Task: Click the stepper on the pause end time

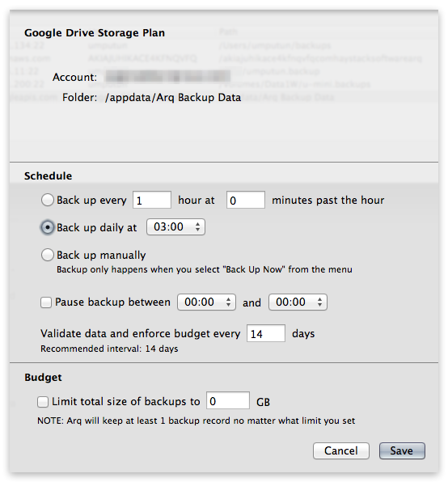Action: click(320, 302)
